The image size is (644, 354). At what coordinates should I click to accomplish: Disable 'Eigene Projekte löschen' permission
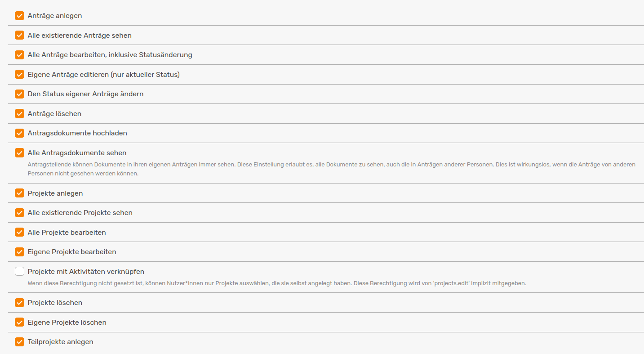point(19,322)
